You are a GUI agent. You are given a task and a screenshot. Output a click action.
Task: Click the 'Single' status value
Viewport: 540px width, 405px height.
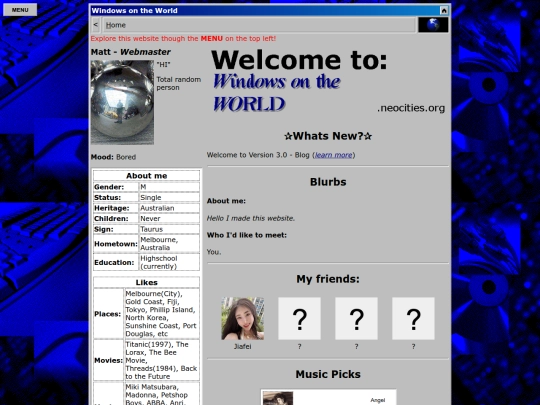point(150,197)
